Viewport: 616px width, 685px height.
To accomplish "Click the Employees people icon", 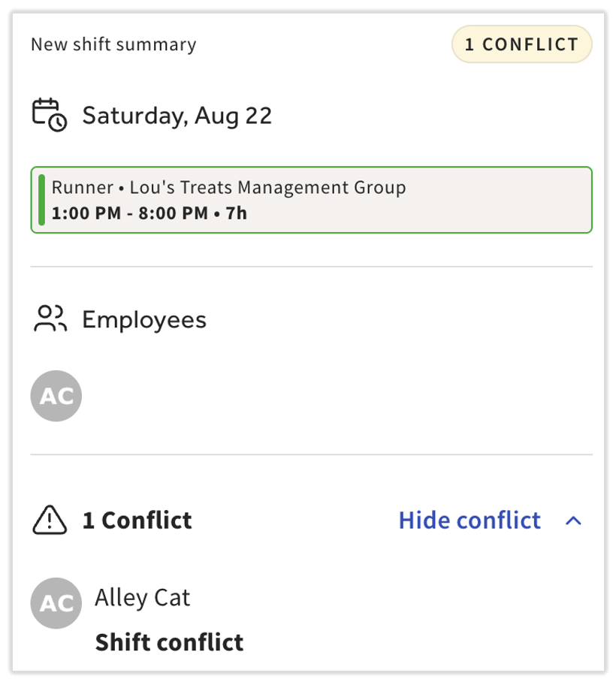I will (50, 319).
